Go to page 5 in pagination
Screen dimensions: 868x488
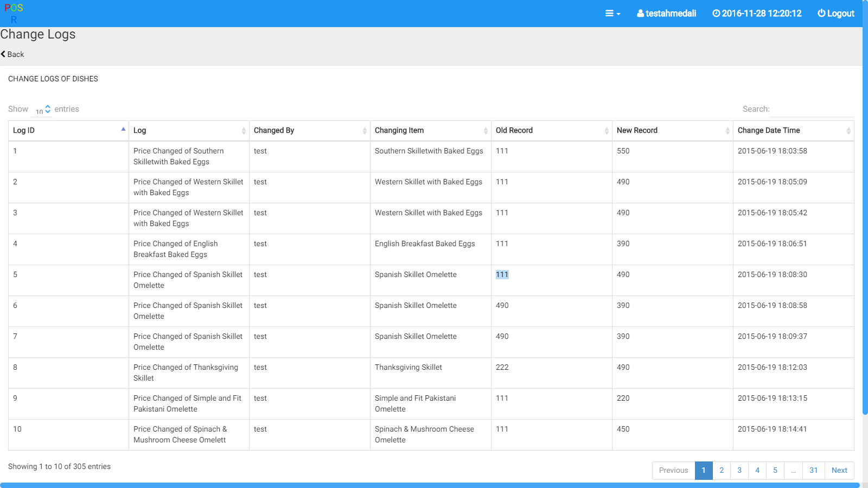click(775, 471)
